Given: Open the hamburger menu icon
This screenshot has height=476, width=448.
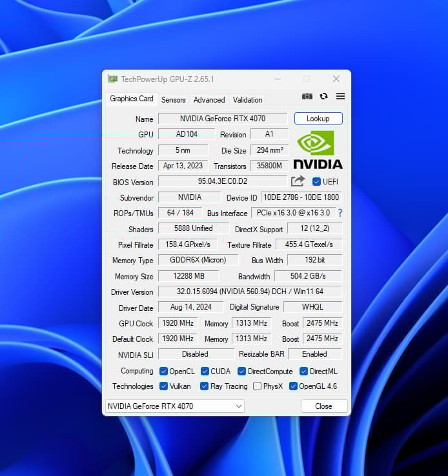Looking at the screenshot, I should pos(340,96).
